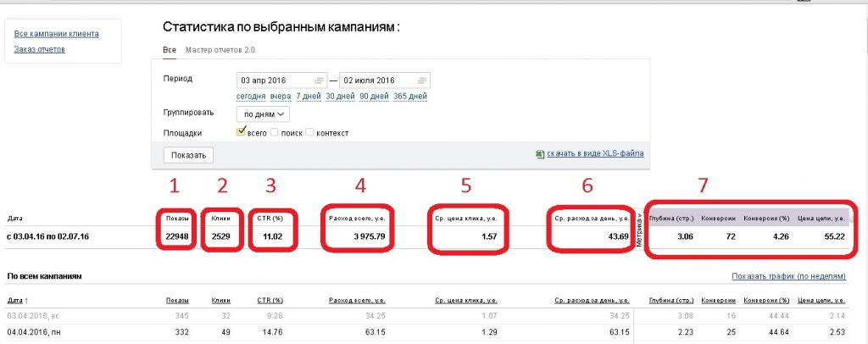Open 'Все кампании клиента' link
This screenshot has width=868, height=344.
(57, 34)
